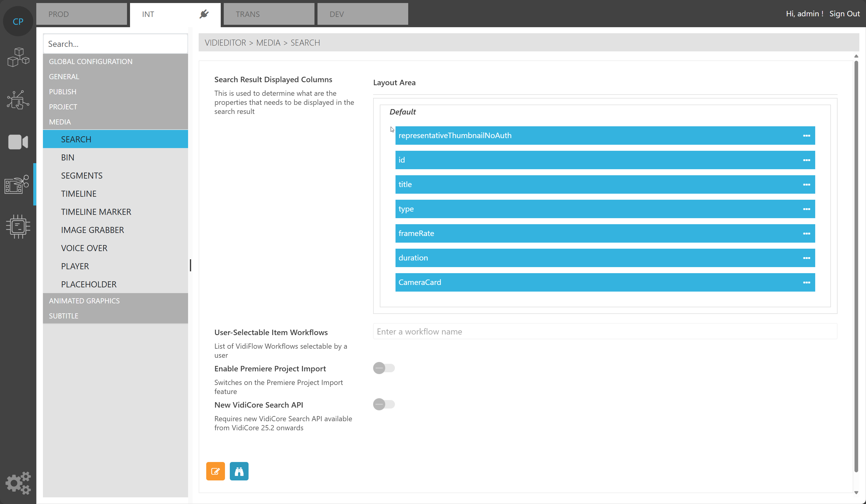Click the workflow name input field
Viewport: 866px width, 504px height.
pos(605,331)
